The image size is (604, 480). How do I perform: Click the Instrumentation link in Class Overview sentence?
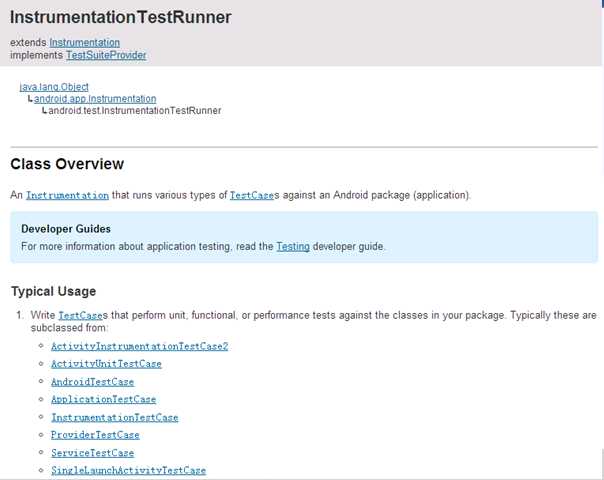pyautogui.click(x=67, y=195)
